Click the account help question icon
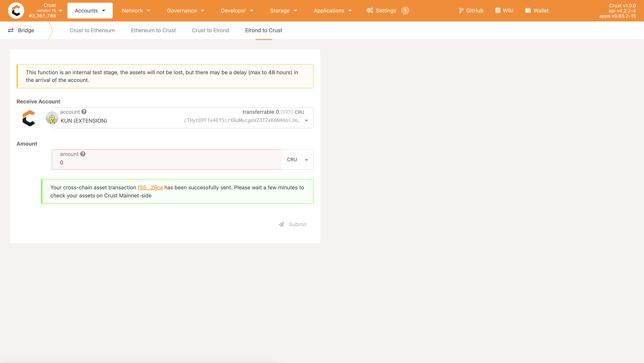Viewport: 644px width, 363px height. 84,112
